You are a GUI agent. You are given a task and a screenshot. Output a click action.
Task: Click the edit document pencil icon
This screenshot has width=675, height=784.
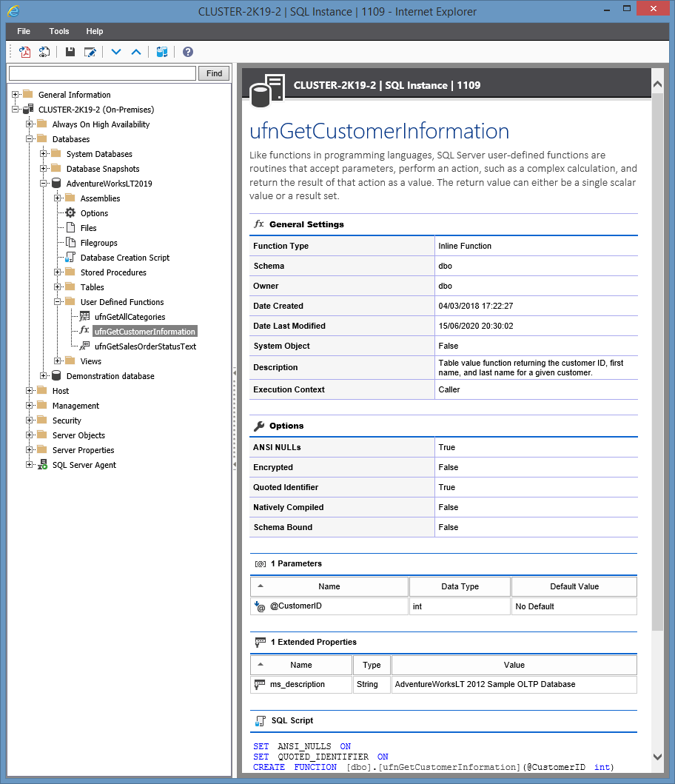(x=90, y=52)
